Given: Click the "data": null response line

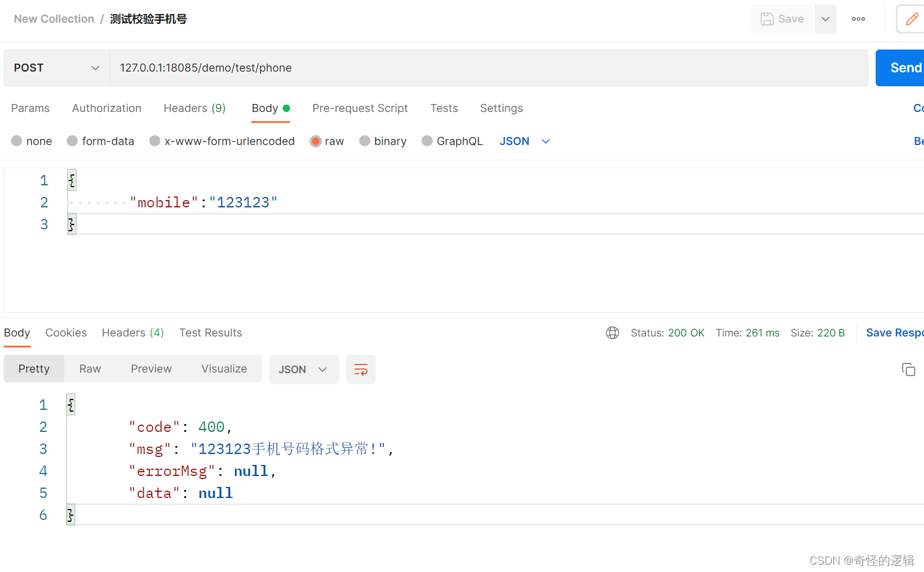Looking at the screenshot, I should coord(181,493).
